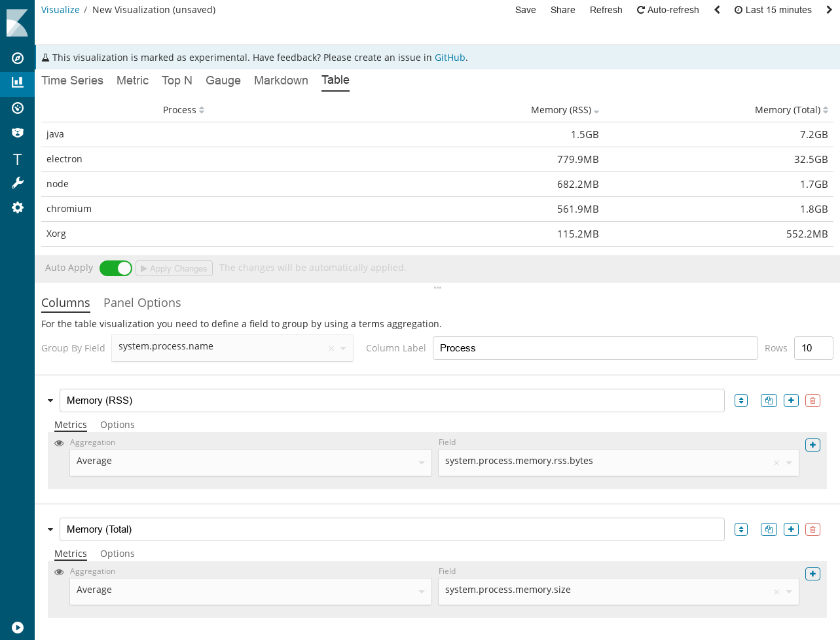Delete the Memory (RSS) column with trash icon

[x=813, y=400]
